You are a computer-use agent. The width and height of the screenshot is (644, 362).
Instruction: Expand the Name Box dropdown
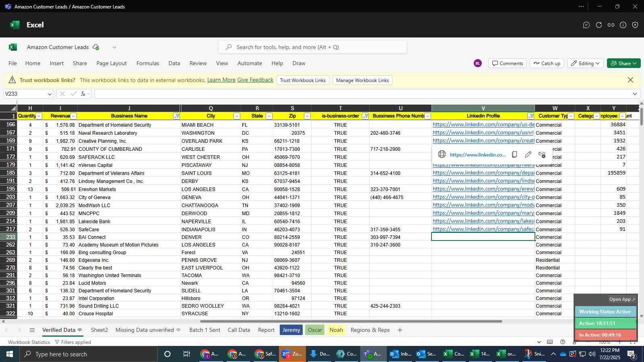(x=50, y=94)
